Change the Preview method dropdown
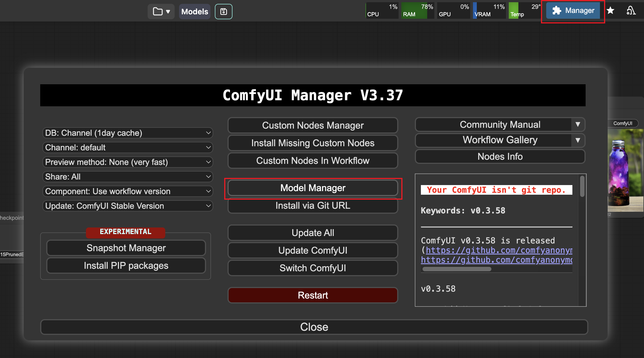This screenshot has height=358, width=644. tap(128, 162)
